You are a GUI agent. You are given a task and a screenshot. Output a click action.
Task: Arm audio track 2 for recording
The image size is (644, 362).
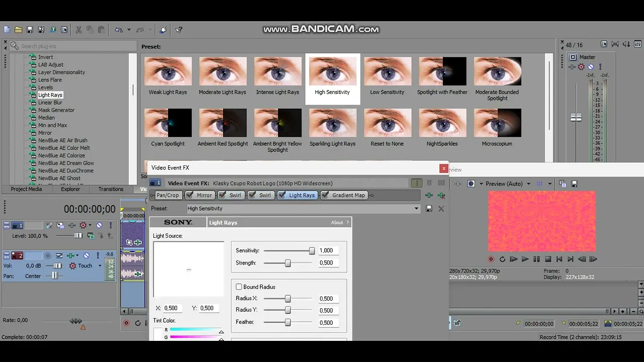pyautogui.click(x=48, y=255)
